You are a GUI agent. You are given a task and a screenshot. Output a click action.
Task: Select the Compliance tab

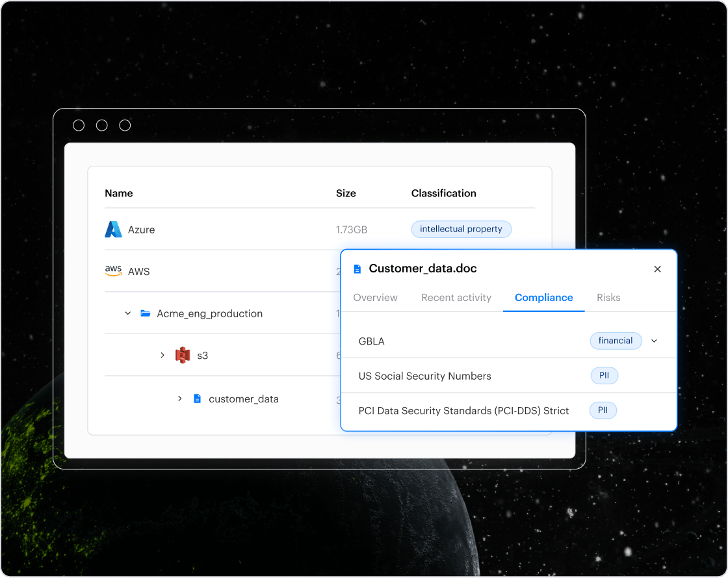pyautogui.click(x=543, y=298)
